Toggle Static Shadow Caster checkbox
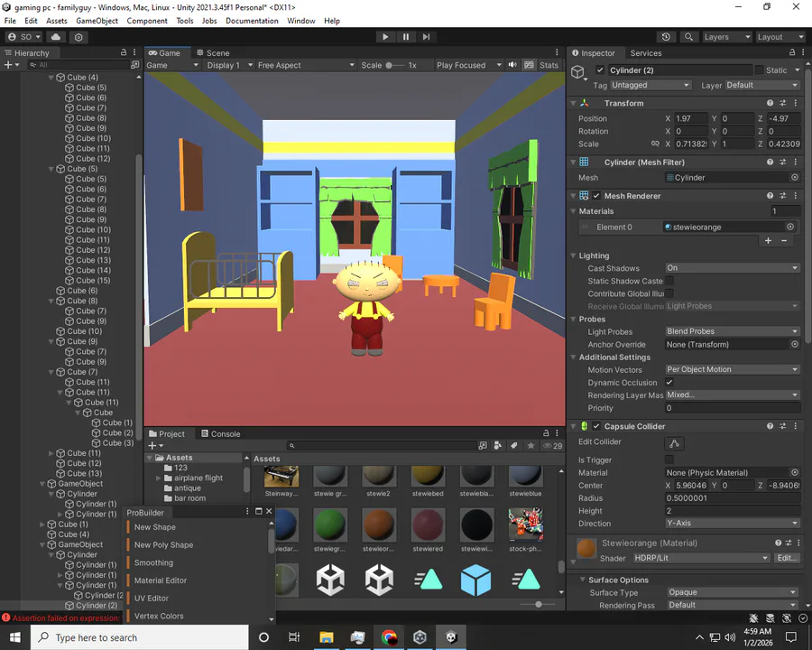 coord(669,281)
